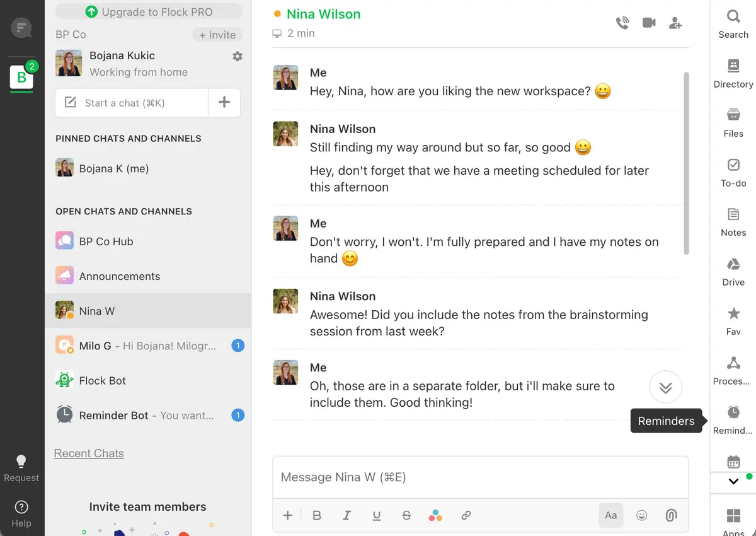Start a video call with Nina
The height and width of the screenshot is (536, 756).
tap(649, 23)
